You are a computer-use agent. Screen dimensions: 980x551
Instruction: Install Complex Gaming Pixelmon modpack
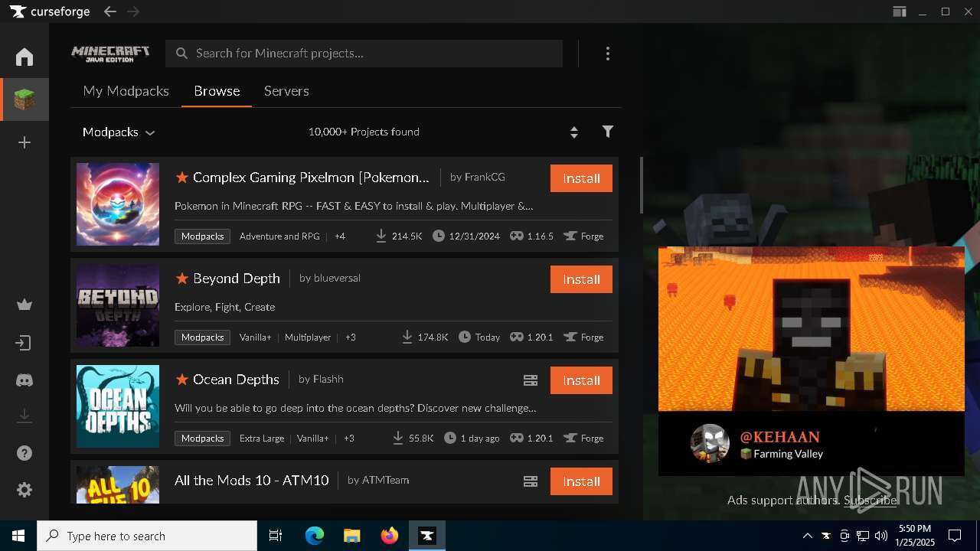581,178
